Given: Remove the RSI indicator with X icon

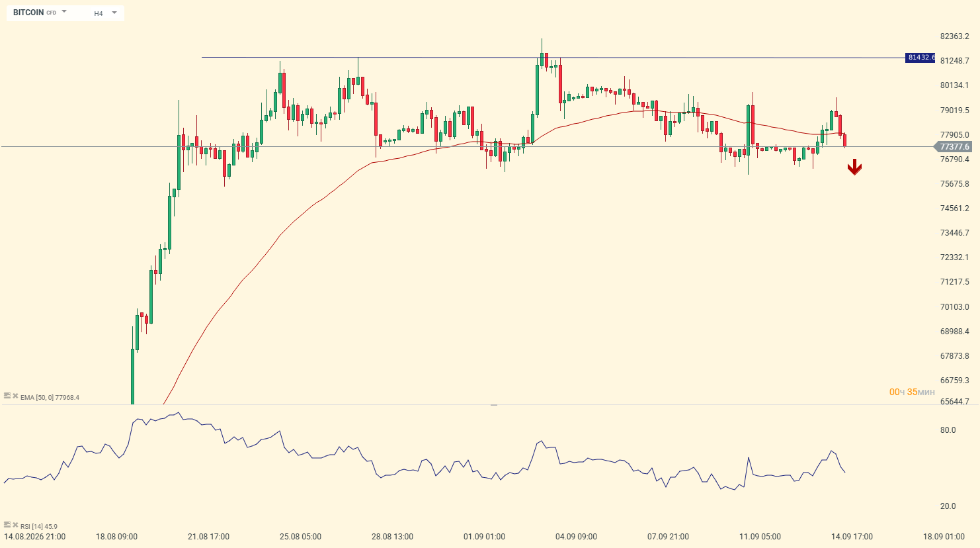Looking at the screenshot, I should [x=15, y=525].
